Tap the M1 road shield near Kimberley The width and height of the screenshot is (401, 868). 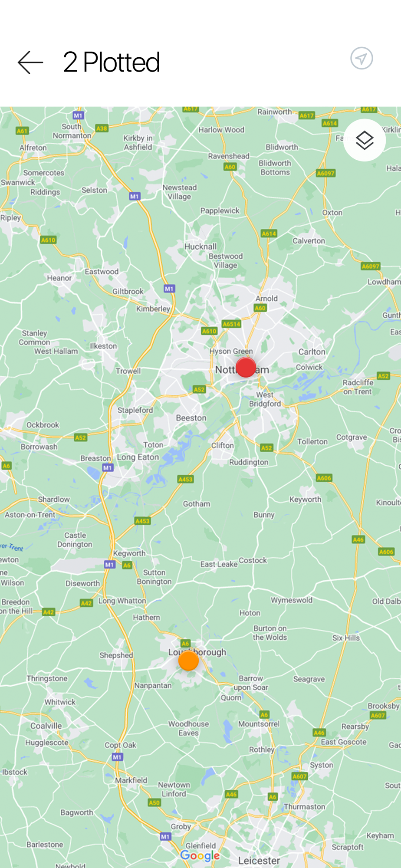[169, 289]
